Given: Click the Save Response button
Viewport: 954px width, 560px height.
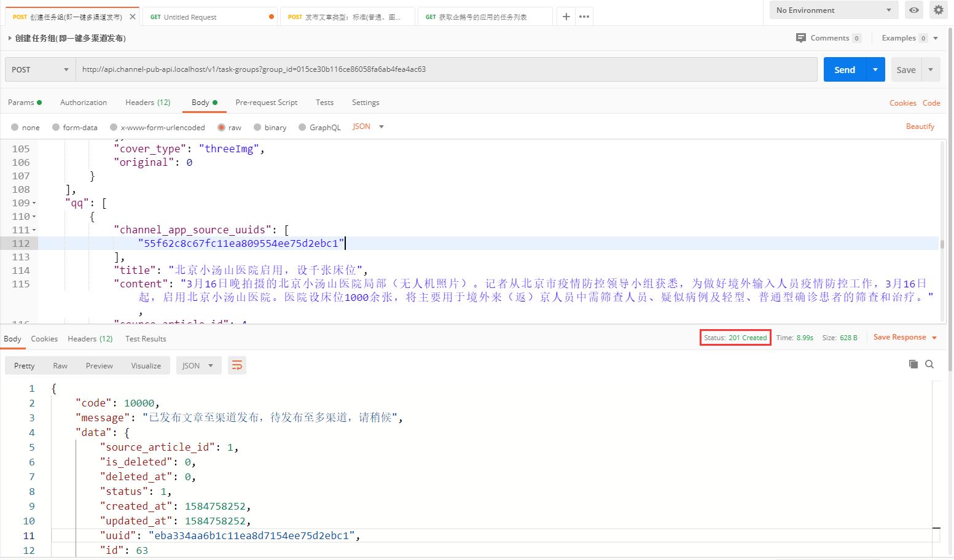Looking at the screenshot, I should (899, 337).
